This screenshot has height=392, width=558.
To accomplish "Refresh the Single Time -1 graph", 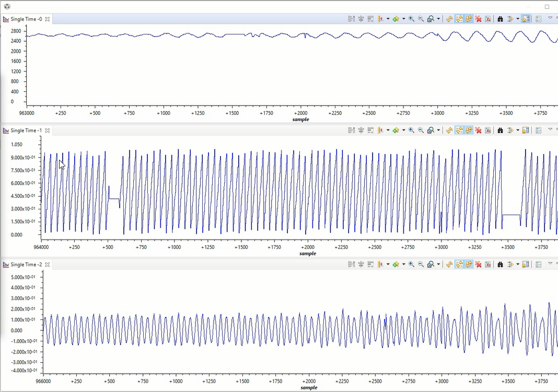I will click(x=449, y=130).
